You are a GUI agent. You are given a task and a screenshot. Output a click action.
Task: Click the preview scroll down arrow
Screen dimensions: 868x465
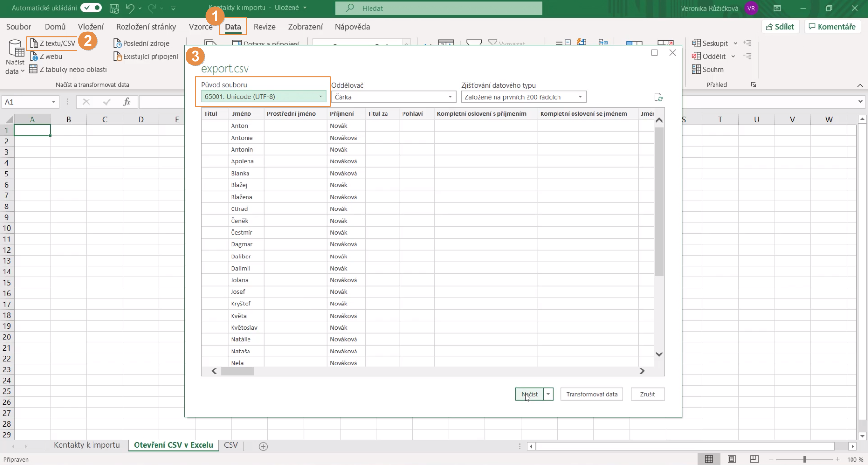[659, 354]
